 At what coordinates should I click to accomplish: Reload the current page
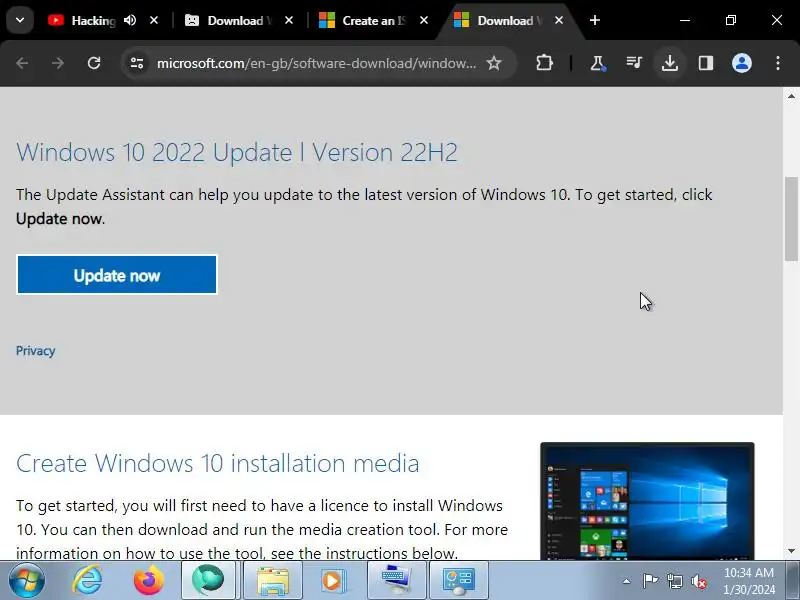(94, 63)
